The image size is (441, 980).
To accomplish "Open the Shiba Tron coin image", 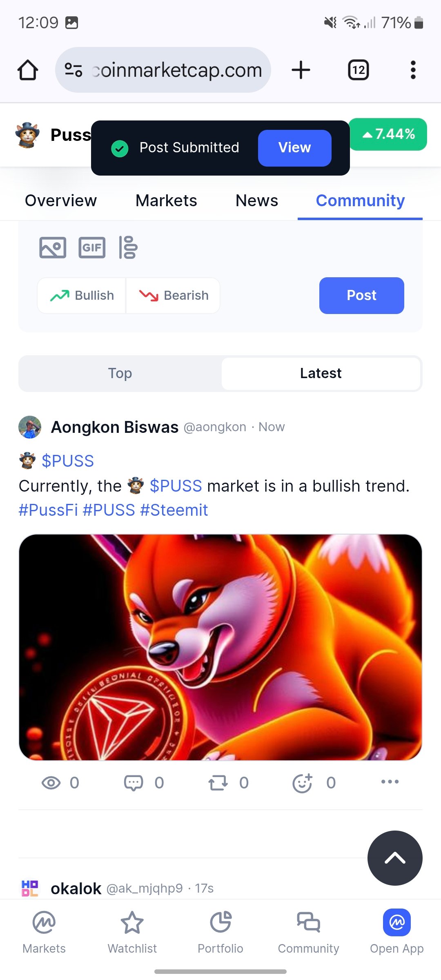I will (220, 647).
